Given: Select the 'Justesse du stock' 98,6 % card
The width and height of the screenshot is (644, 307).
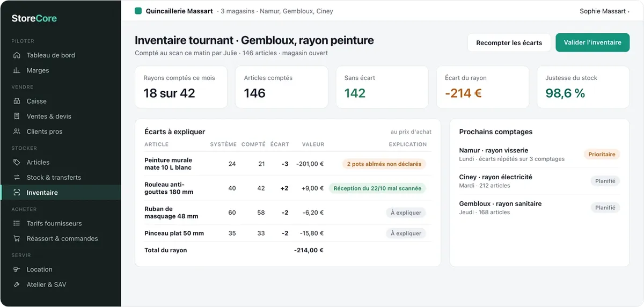Looking at the screenshot, I should 583,87.
